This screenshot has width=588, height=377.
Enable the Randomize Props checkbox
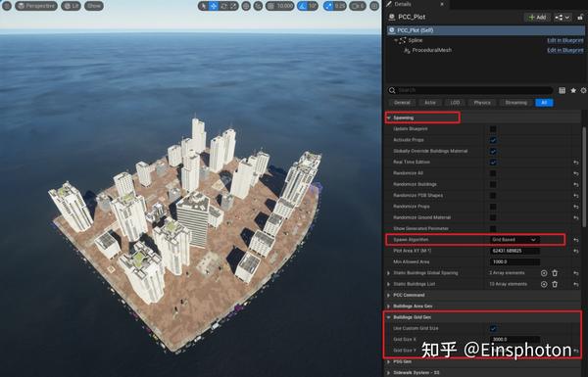coord(493,207)
